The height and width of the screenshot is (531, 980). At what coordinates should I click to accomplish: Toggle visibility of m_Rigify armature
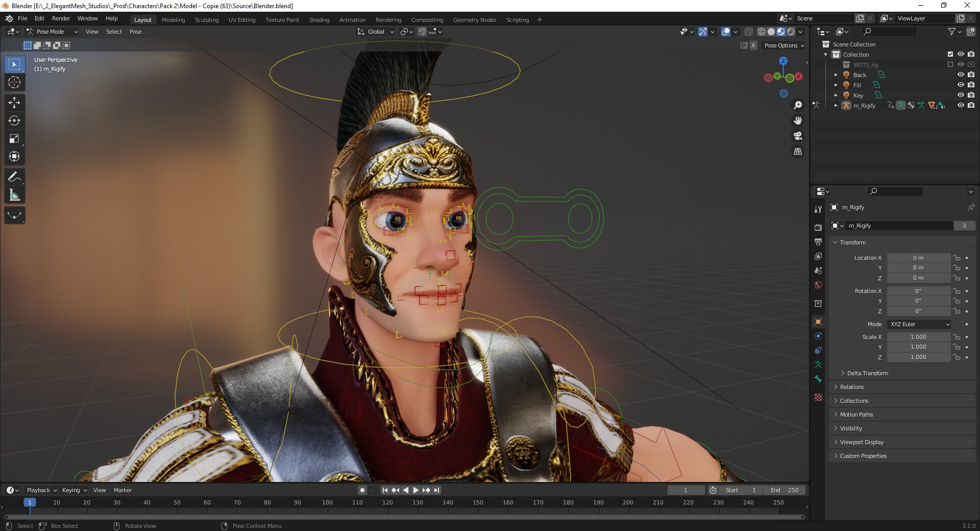click(x=961, y=106)
